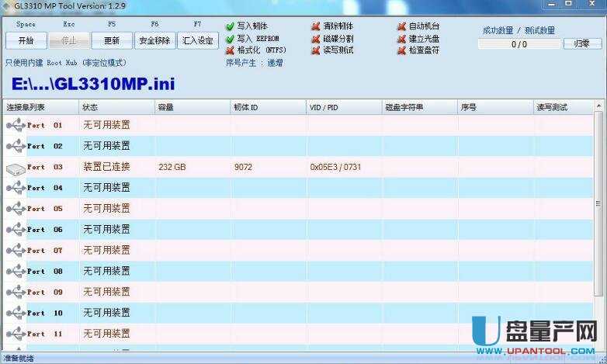Select the connected drive icon at Port 03

[x=15, y=167]
